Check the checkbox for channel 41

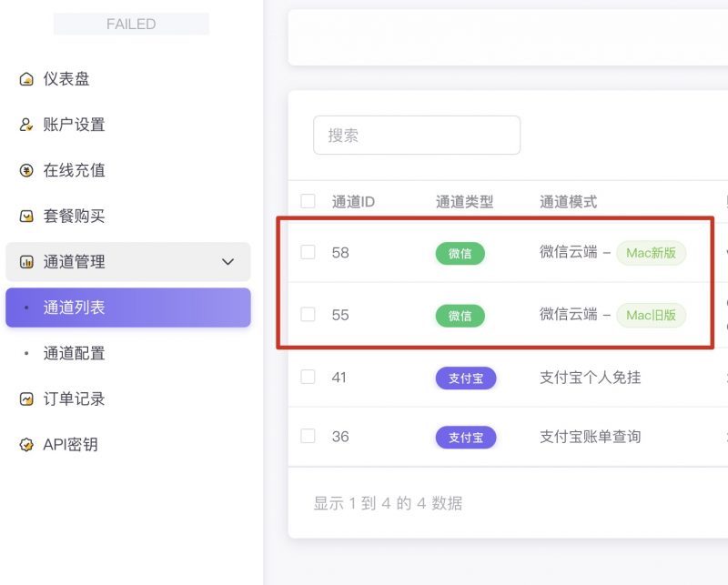point(308,378)
